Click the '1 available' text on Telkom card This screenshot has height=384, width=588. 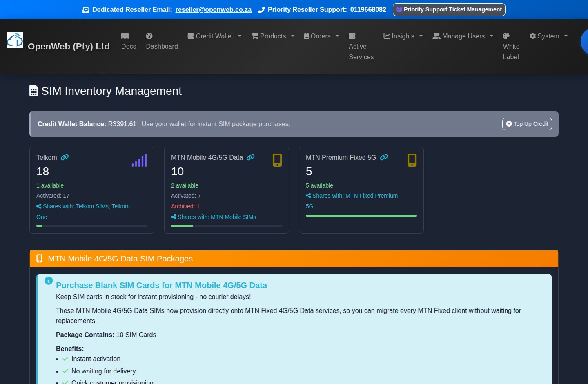pyautogui.click(x=50, y=185)
